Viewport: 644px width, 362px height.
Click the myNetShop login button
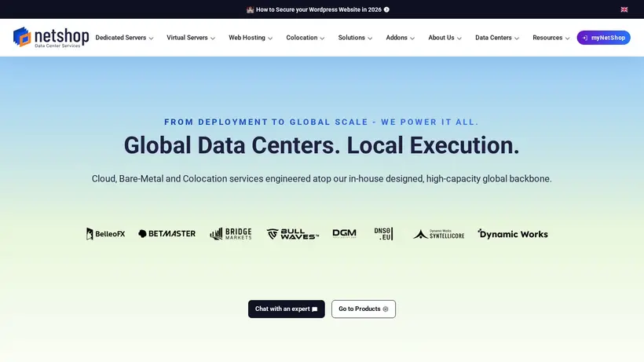coord(603,38)
